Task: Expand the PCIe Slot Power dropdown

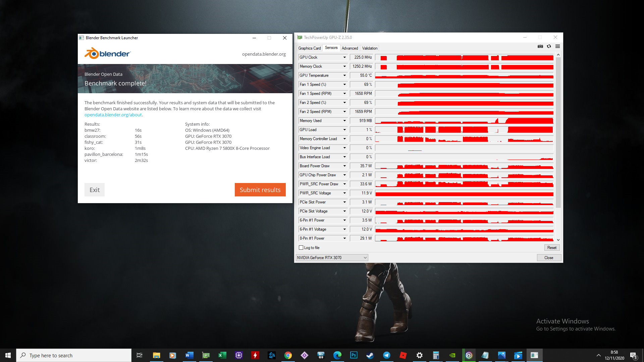Action: (x=344, y=202)
